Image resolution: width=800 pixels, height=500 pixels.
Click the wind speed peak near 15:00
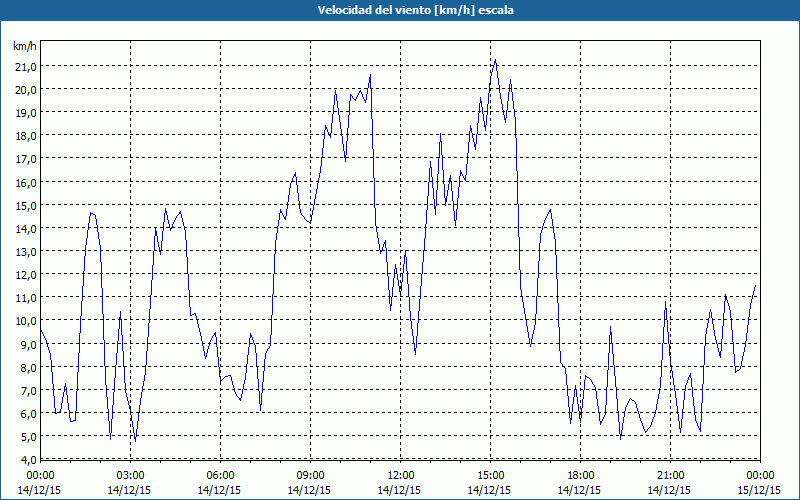495,60
